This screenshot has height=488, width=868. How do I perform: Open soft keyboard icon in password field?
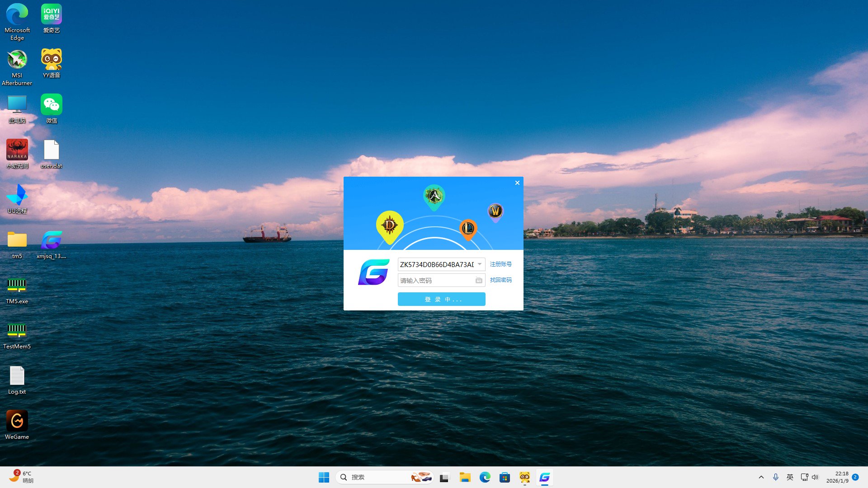(x=479, y=281)
